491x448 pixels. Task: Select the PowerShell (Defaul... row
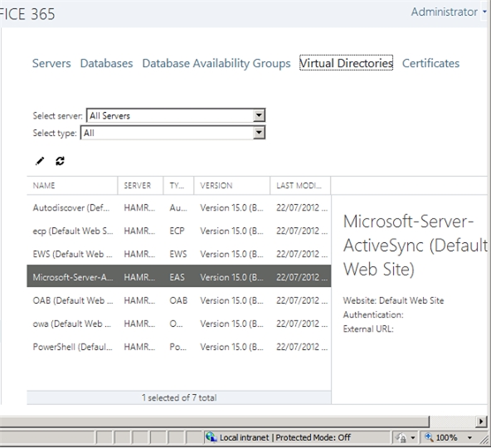pyautogui.click(x=179, y=347)
